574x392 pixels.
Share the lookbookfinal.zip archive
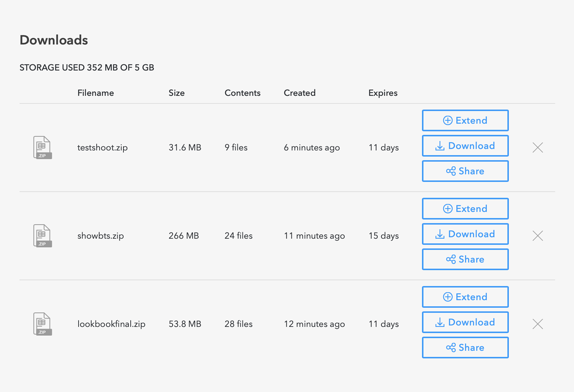tap(465, 348)
